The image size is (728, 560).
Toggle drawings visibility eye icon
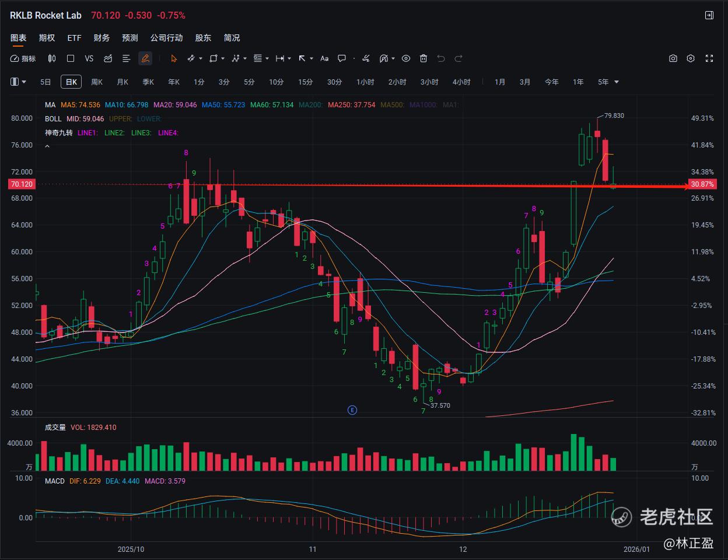[406, 58]
